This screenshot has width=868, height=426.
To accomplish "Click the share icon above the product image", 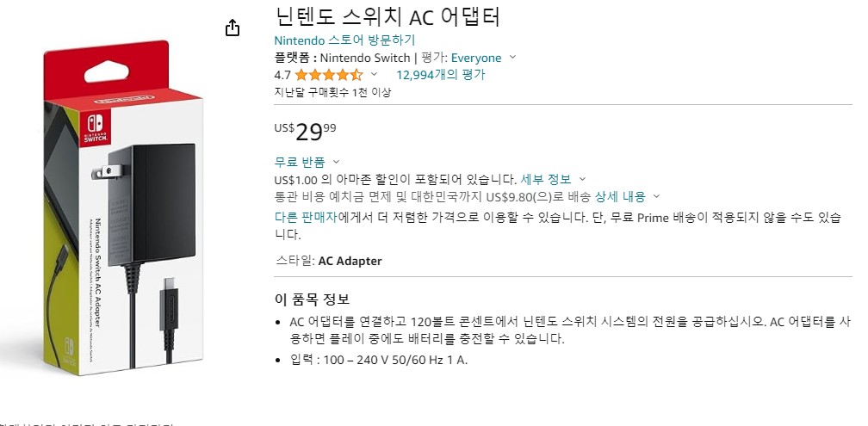I will pos(232,28).
